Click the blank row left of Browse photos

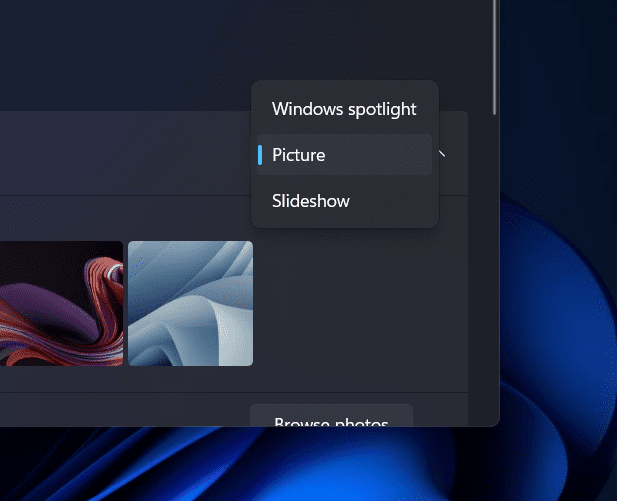click(120, 410)
